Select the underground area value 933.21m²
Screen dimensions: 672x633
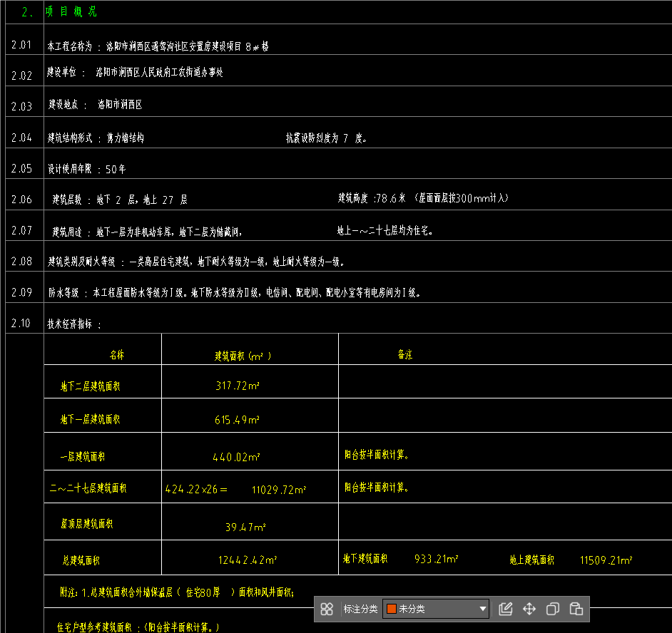click(437, 559)
